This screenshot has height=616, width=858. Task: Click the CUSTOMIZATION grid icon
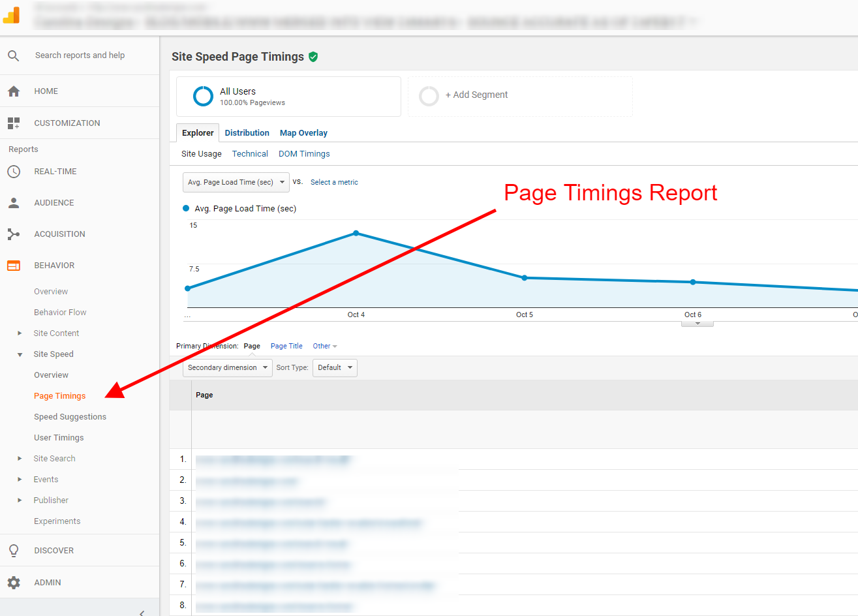pos(13,123)
